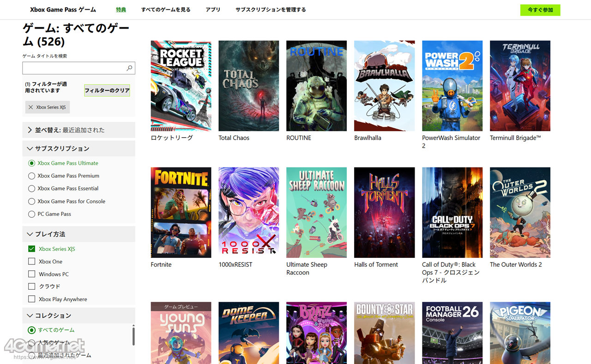Image resolution: width=591 pixels, height=364 pixels.
Task: Uncheck the Xbox Series X|S checkbox
Action: [x=32, y=249]
